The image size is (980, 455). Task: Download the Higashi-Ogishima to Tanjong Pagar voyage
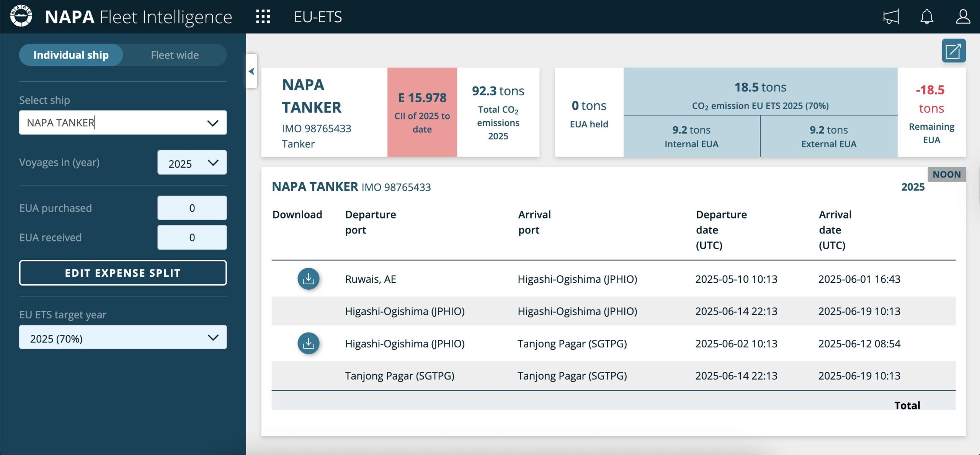pyautogui.click(x=308, y=343)
